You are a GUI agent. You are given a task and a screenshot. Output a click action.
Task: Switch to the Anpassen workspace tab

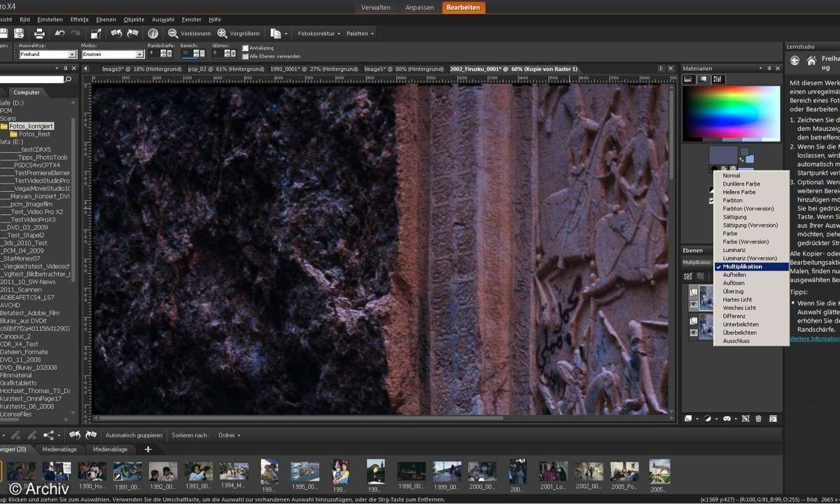click(420, 8)
